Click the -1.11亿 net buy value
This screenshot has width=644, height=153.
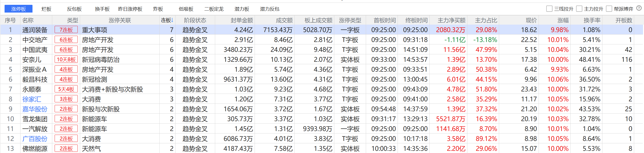pos(455,40)
